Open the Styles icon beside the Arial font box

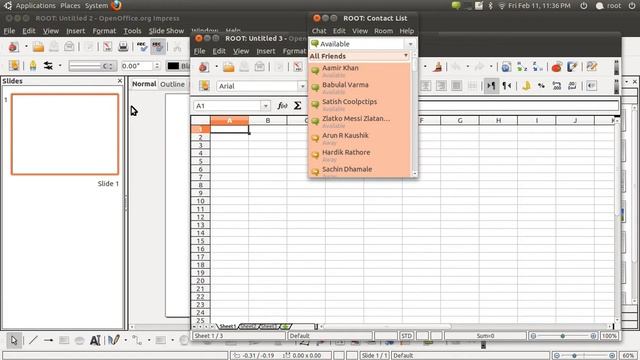[204, 86]
